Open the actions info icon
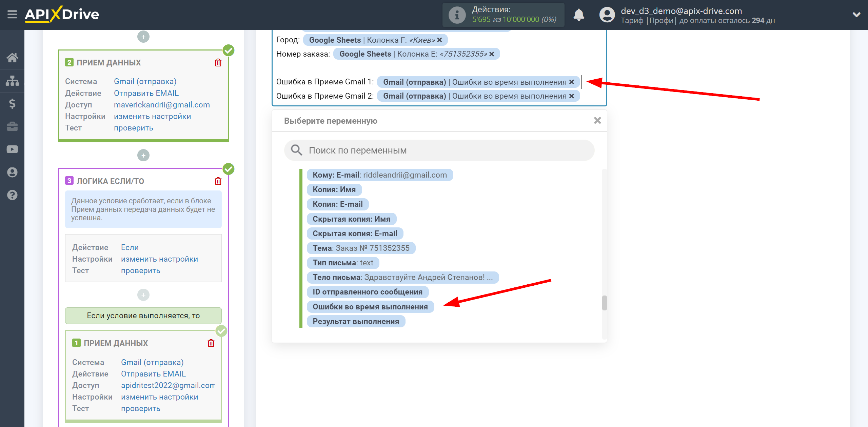 tap(457, 15)
